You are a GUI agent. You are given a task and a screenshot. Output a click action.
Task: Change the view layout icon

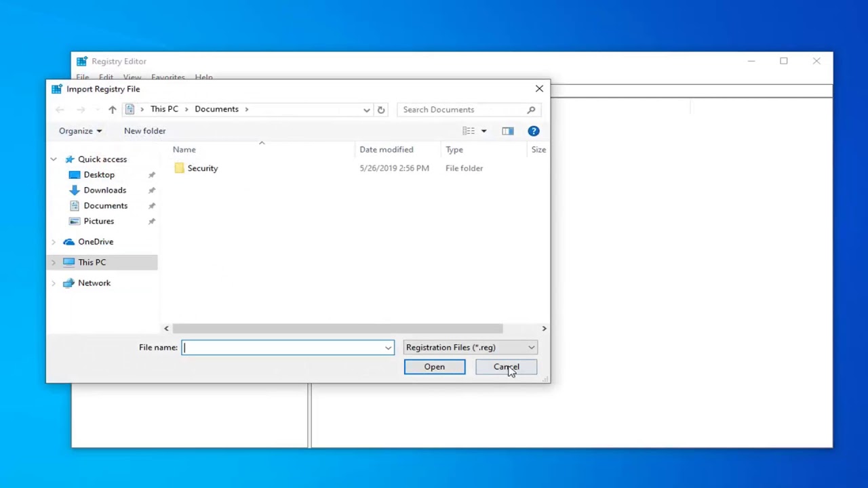469,131
